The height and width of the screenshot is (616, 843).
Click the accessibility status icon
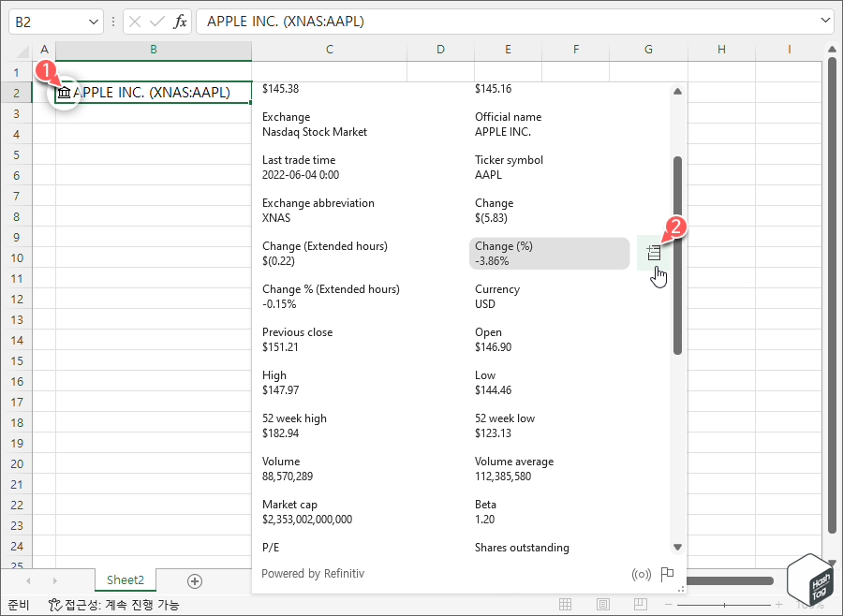click(55, 605)
